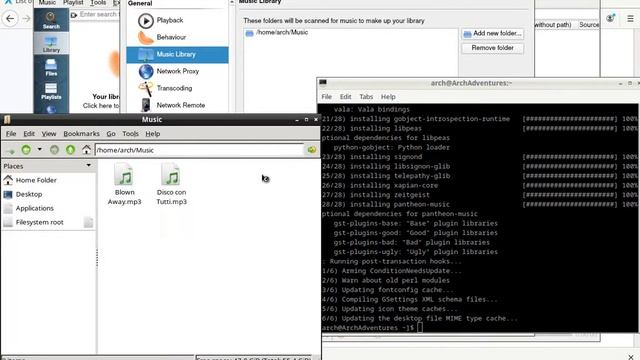Go up to parent folder in file manager

click(70, 150)
